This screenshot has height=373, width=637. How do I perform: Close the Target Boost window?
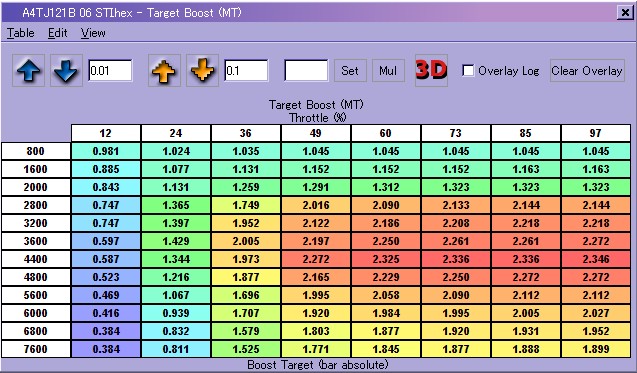(625, 13)
